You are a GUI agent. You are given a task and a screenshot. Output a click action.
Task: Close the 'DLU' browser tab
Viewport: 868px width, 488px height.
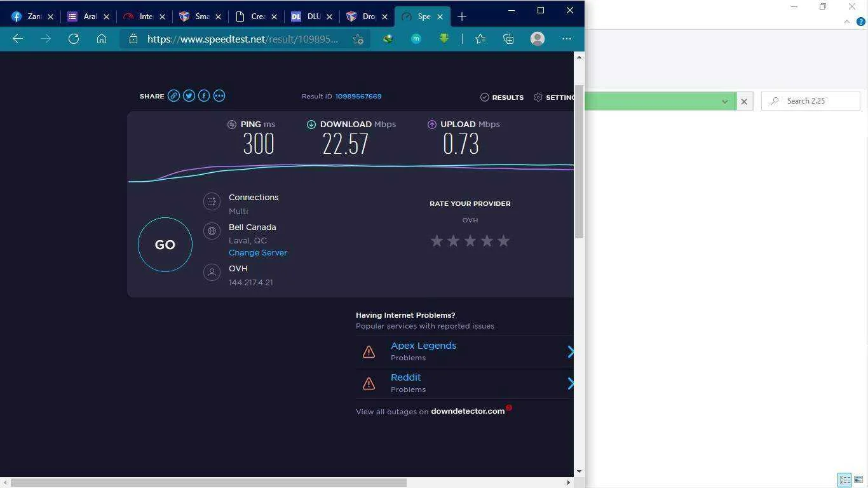pos(329,17)
